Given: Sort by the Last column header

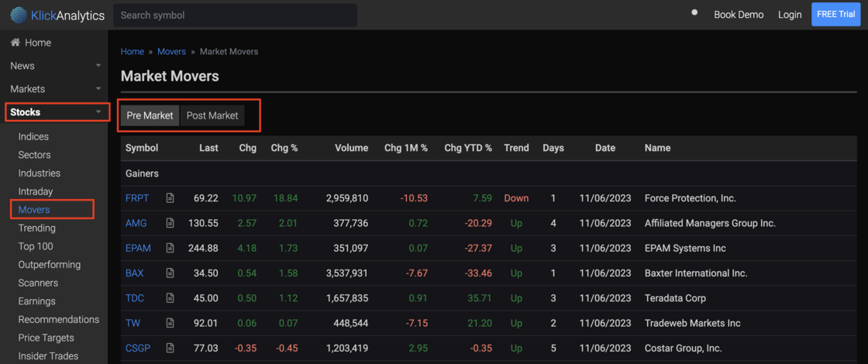Looking at the screenshot, I should (x=208, y=148).
